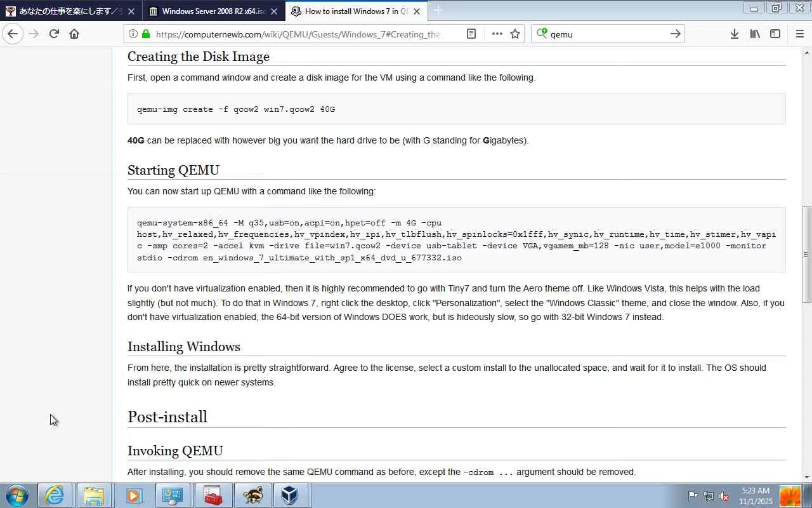Open the page actions three-dot menu

(497, 34)
